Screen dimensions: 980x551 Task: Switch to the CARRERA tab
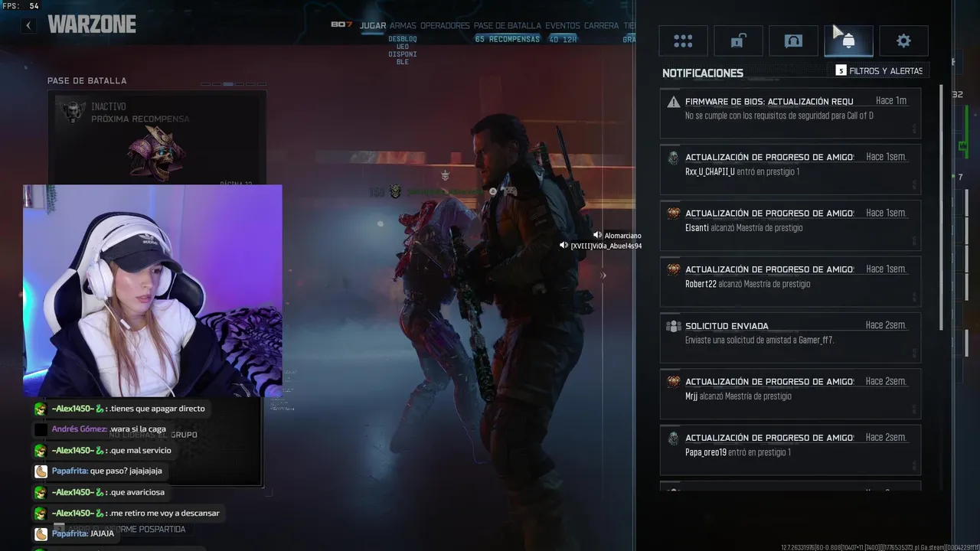[x=602, y=25]
